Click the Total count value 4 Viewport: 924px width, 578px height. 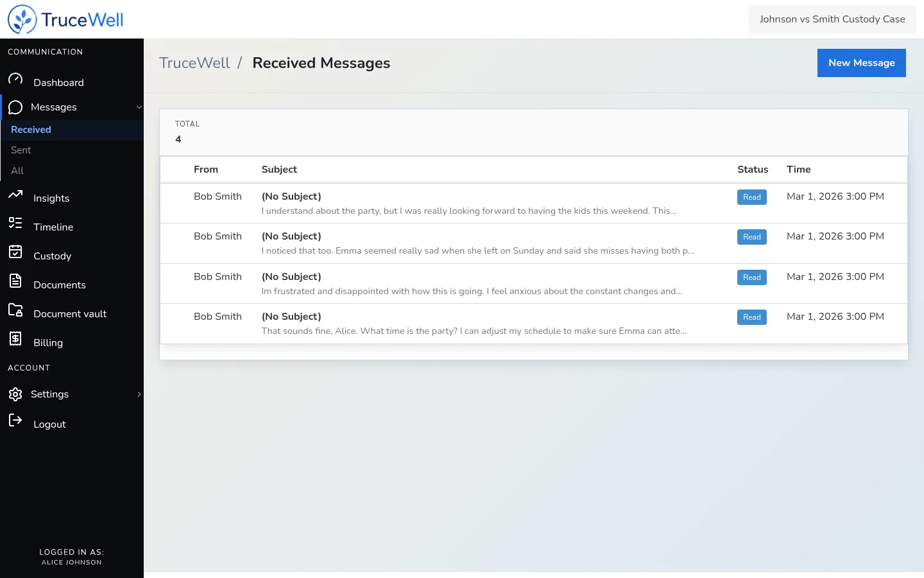(x=178, y=139)
